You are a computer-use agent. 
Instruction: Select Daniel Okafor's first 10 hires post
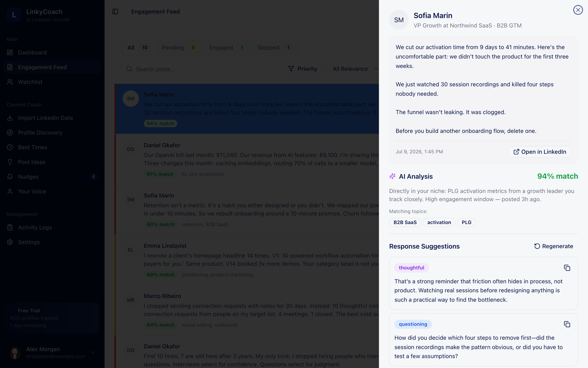coord(247,352)
